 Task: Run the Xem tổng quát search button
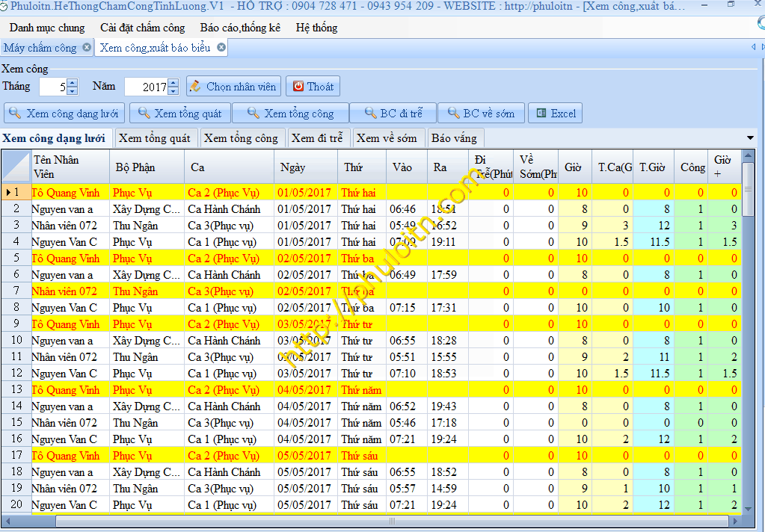pos(180,113)
